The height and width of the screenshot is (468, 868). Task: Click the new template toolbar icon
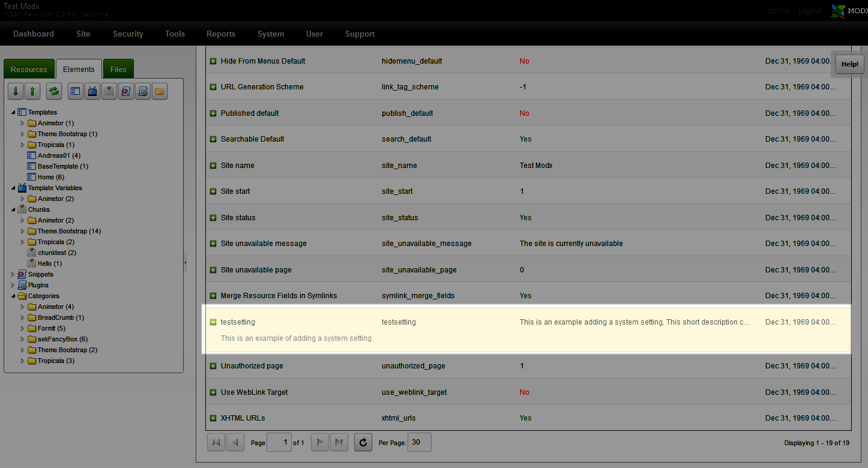tap(76, 91)
